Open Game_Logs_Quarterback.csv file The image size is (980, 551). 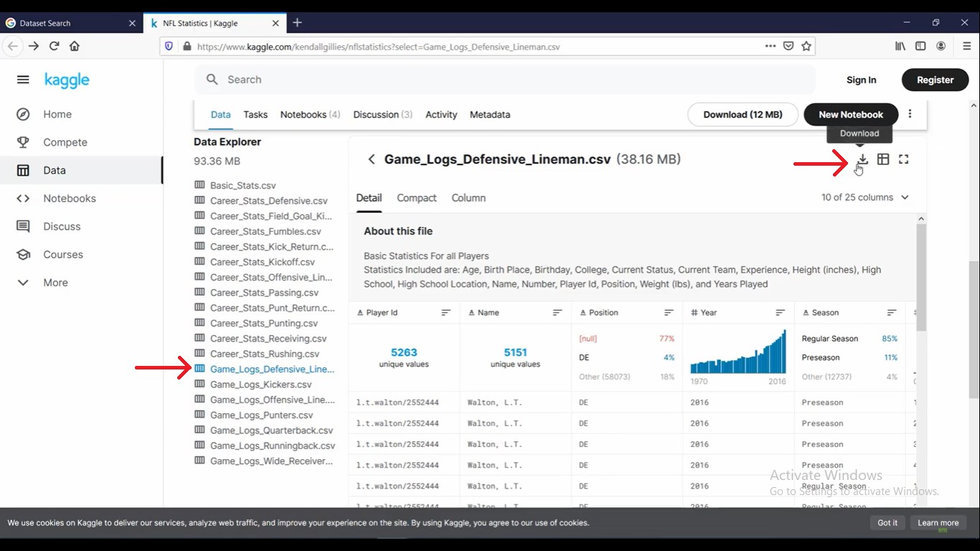pos(271,430)
